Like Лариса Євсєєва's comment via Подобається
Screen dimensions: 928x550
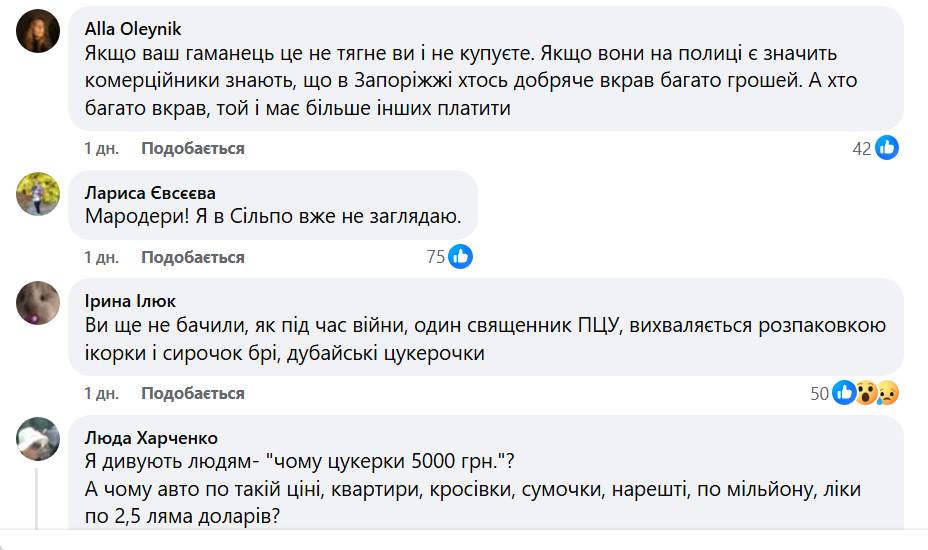(x=193, y=257)
